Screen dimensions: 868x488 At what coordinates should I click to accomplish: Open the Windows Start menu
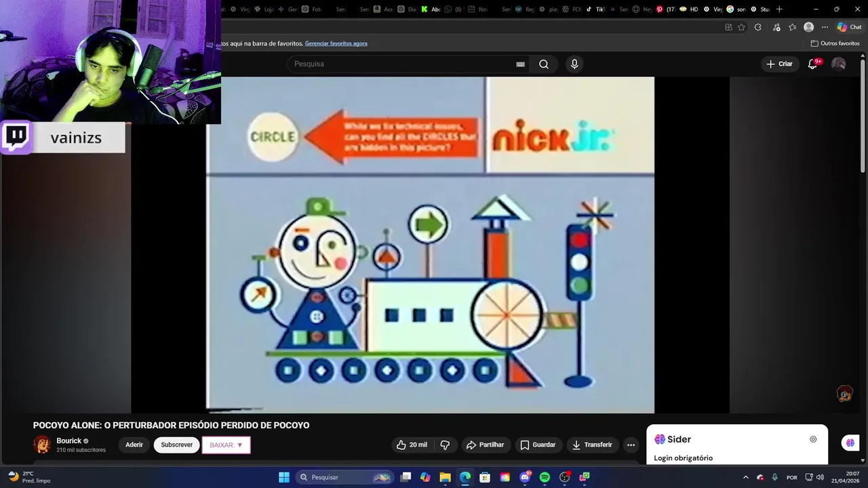[x=284, y=477]
